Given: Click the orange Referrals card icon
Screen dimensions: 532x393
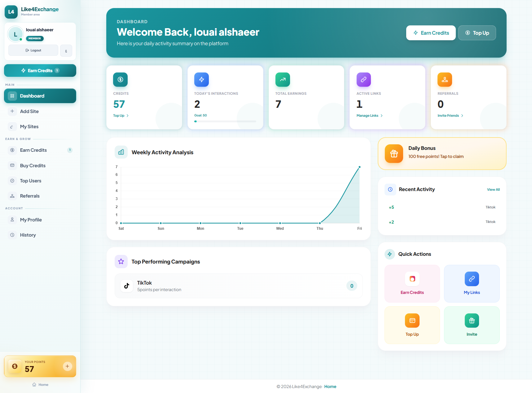Looking at the screenshot, I should (445, 80).
